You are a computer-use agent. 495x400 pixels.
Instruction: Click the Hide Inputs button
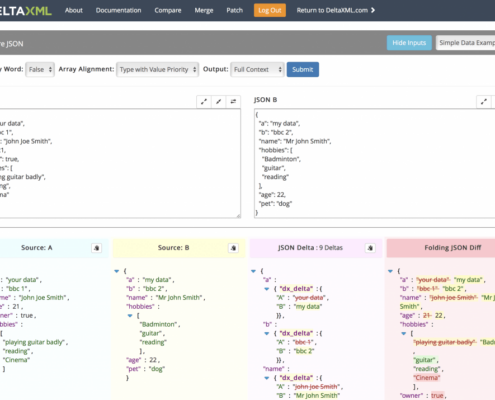409,43
